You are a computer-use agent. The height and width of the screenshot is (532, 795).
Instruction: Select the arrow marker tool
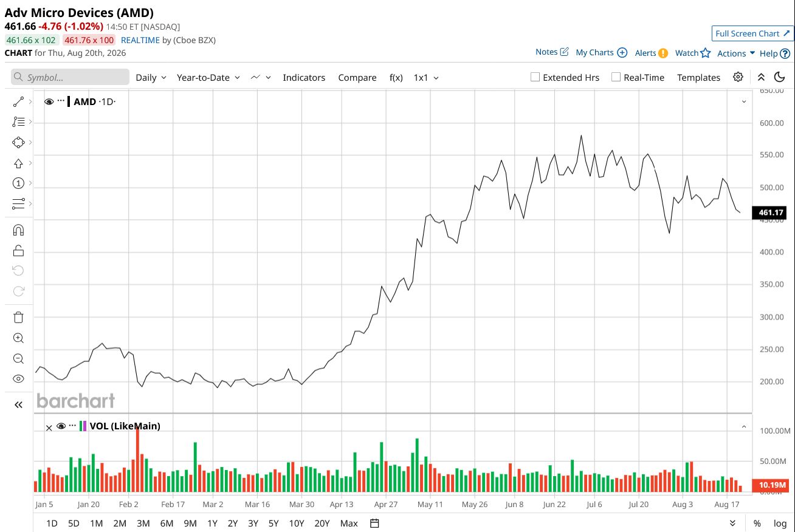18,163
